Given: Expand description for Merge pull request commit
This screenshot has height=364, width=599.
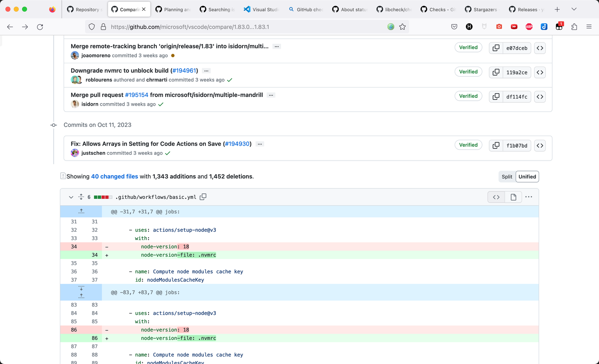Looking at the screenshot, I should (x=271, y=95).
